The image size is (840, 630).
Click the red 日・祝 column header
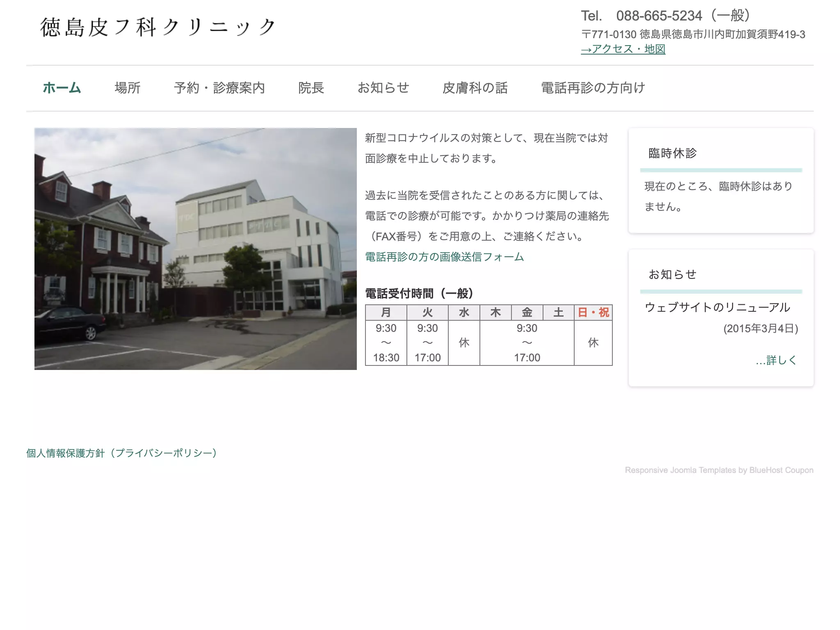coord(593,313)
